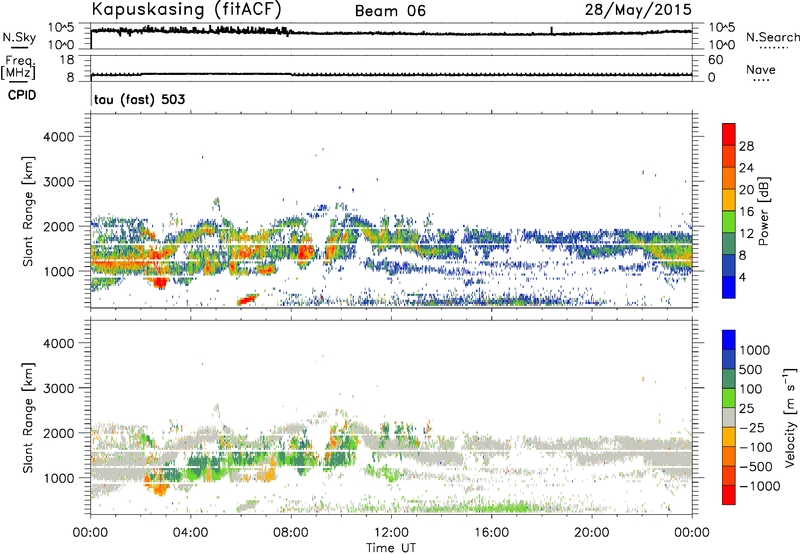The width and height of the screenshot is (800, 554).
Task: Pick the red bottom of the velocity colorbar
Action: tap(729, 495)
